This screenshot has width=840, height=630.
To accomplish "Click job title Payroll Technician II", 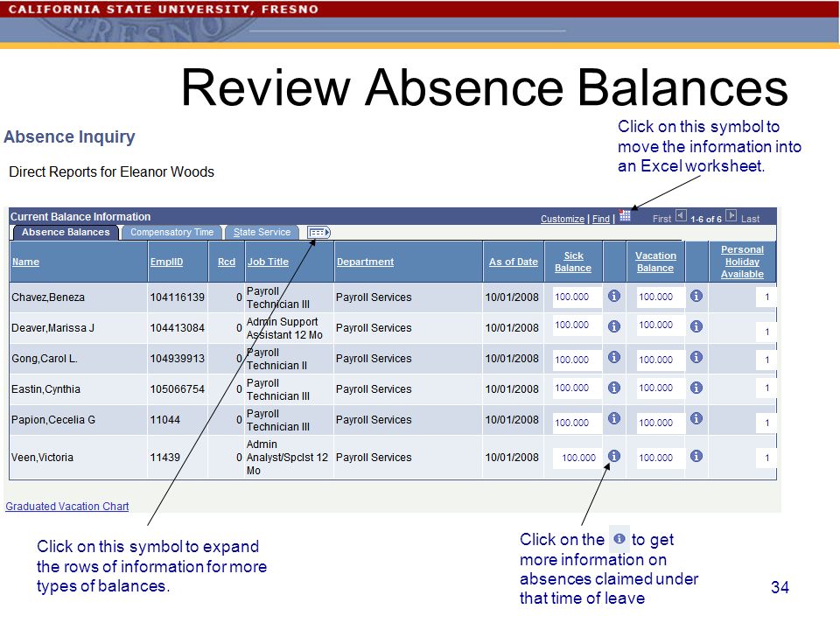I will click(x=277, y=359).
